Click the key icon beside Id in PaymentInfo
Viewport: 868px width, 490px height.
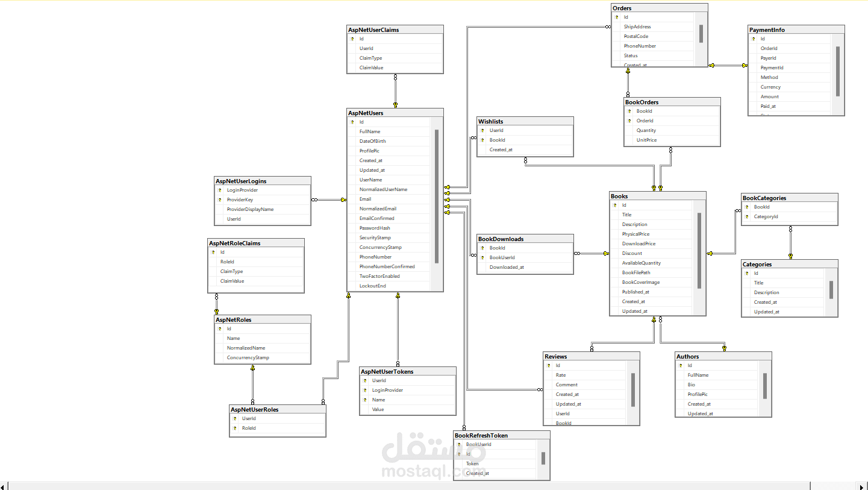pyautogui.click(x=754, y=39)
